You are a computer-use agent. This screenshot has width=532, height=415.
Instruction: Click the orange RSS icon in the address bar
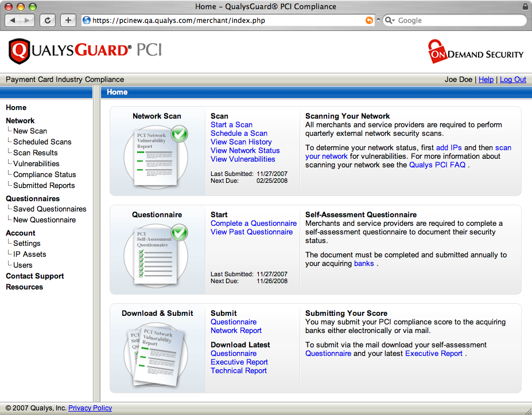(369, 20)
